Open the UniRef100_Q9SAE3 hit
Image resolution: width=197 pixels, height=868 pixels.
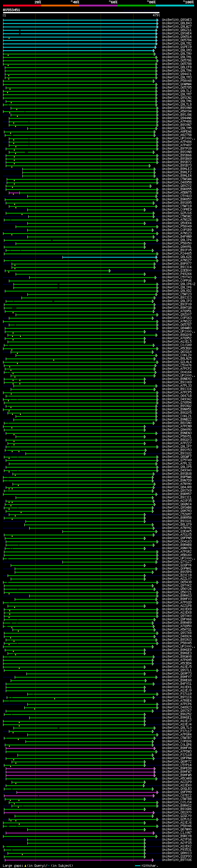[x=177, y=20]
